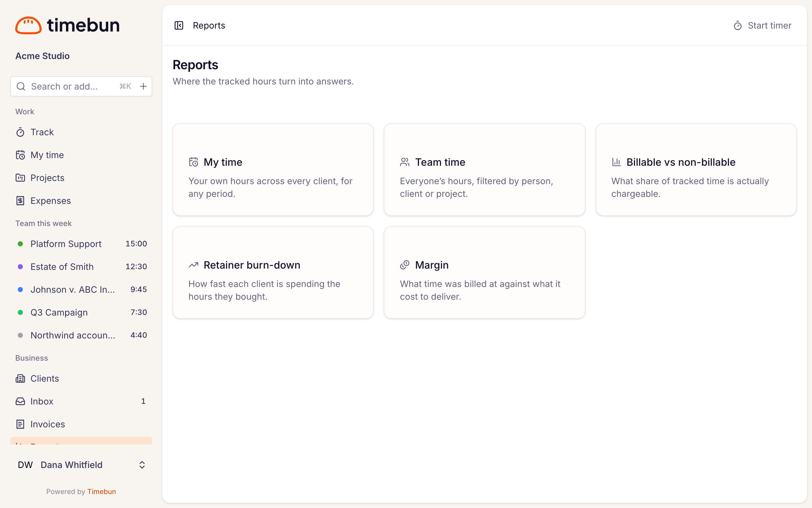Click the Team time people icon

tap(405, 162)
